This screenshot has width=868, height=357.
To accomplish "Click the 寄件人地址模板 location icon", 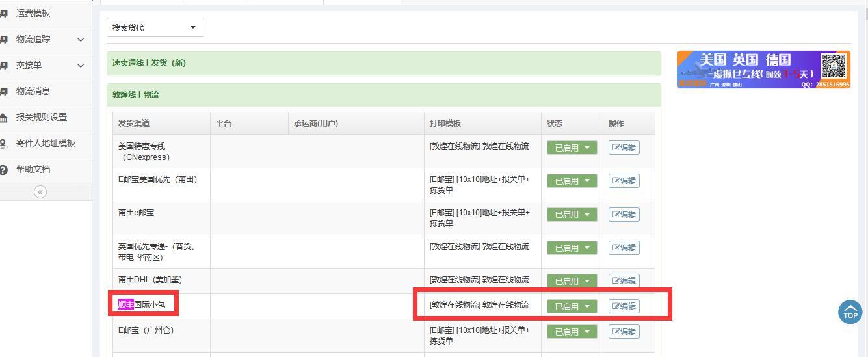I will coord(4,143).
